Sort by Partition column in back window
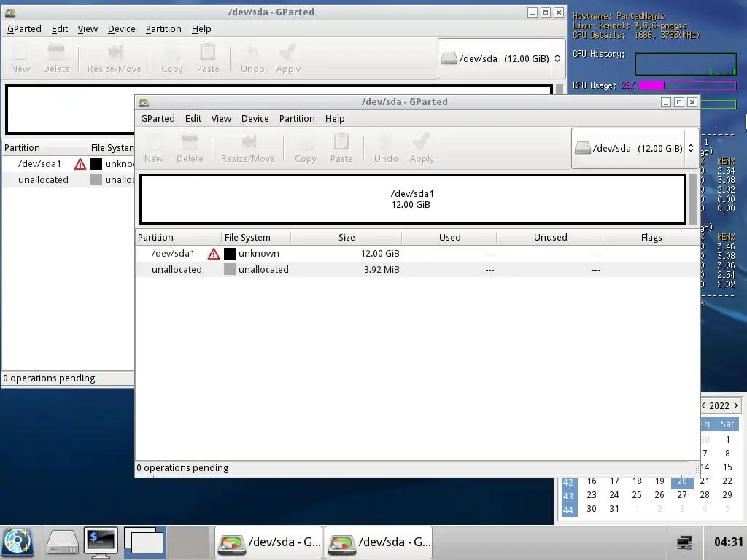 45,147
